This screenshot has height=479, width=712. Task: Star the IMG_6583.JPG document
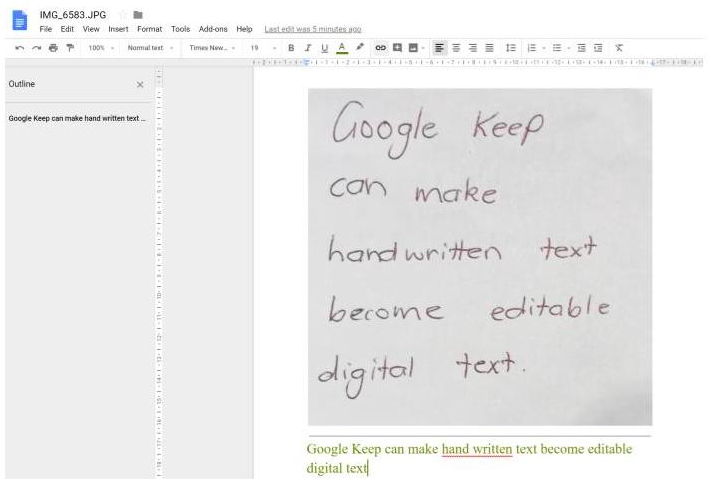122,15
